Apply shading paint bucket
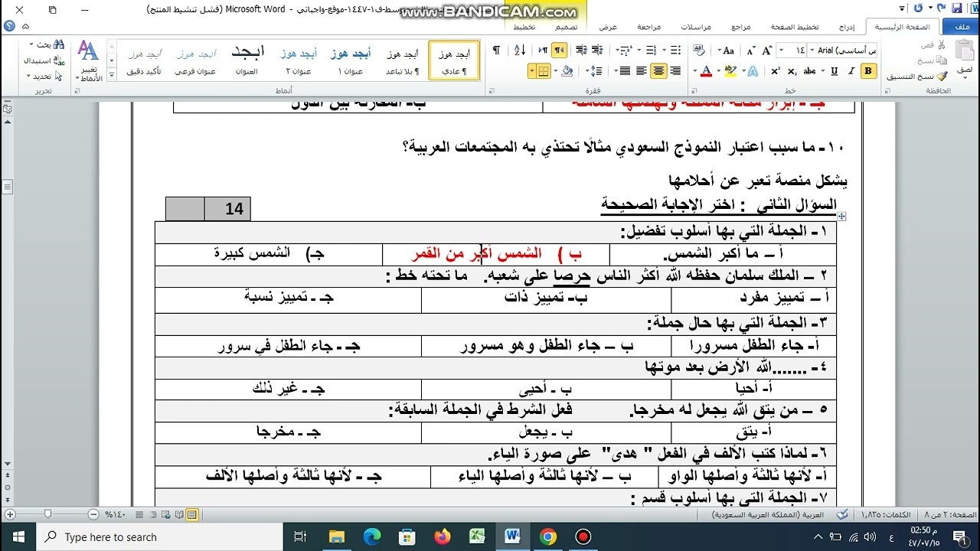The image size is (980, 551). point(567,71)
